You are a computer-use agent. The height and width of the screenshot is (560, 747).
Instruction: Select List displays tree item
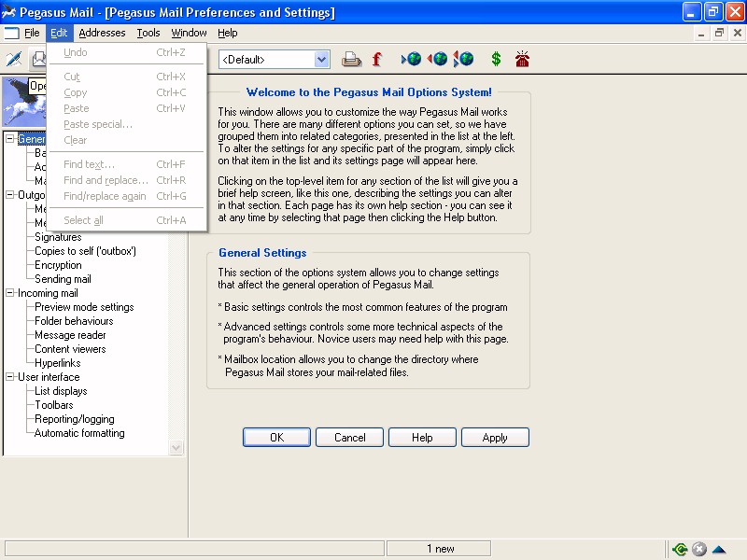61,391
